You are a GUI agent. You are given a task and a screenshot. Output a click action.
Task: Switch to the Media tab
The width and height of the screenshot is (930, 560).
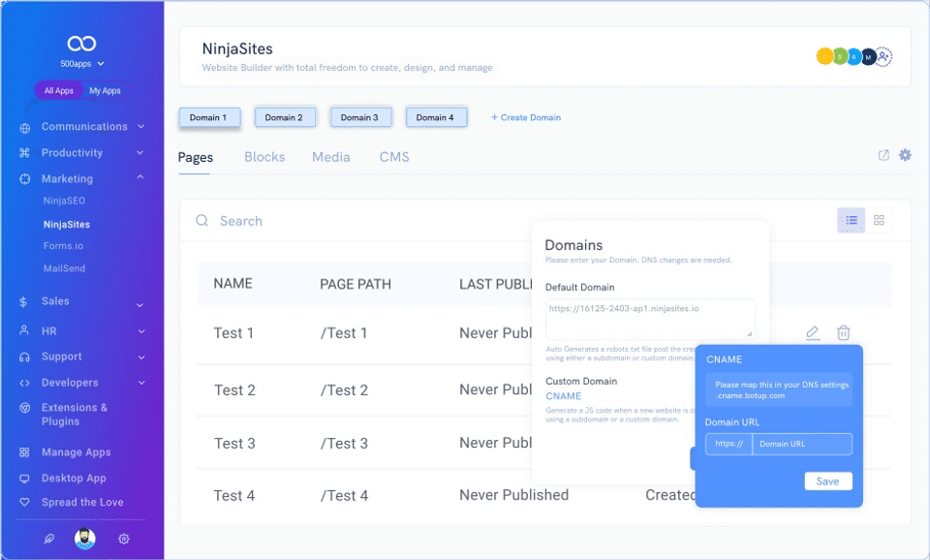pos(331,157)
